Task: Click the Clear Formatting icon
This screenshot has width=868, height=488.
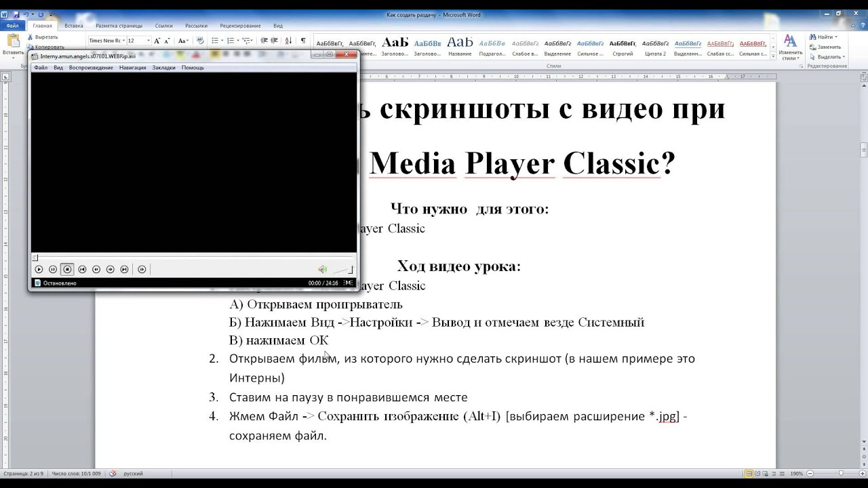Action: (x=199, y=41)
